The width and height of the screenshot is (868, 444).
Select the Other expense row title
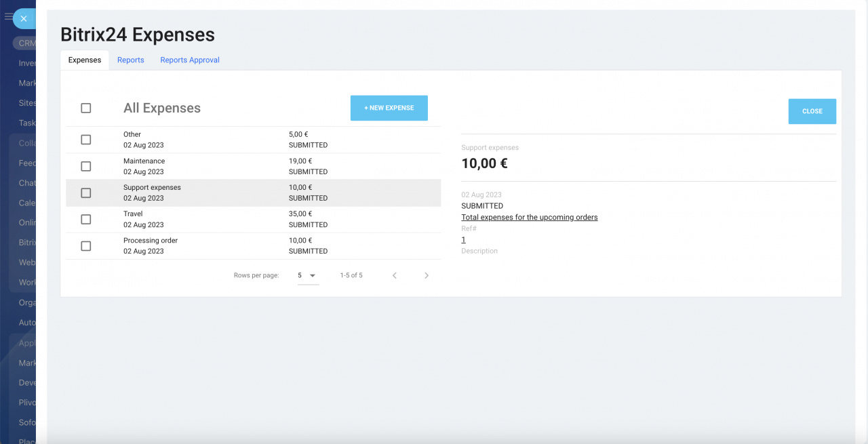[132, 134]
